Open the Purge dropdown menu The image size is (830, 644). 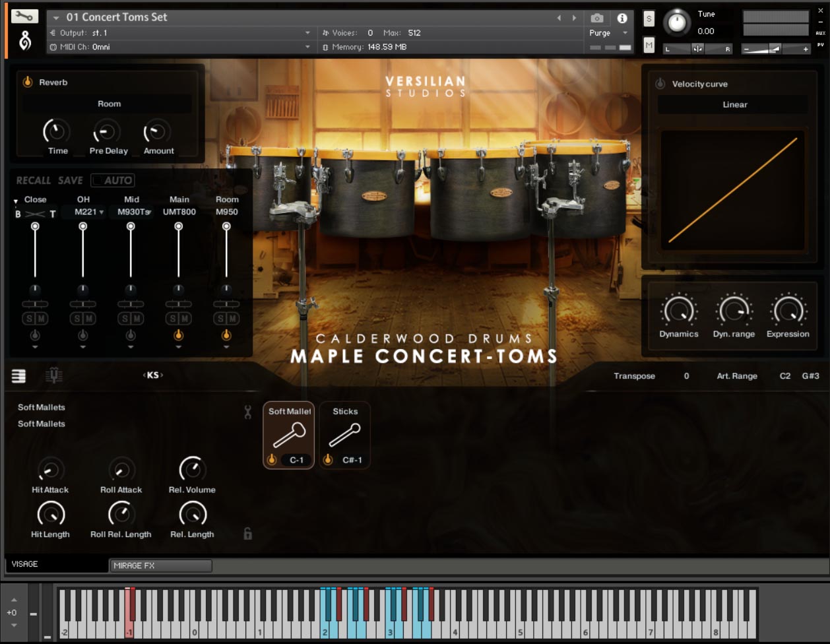click(x=608, y=33)
